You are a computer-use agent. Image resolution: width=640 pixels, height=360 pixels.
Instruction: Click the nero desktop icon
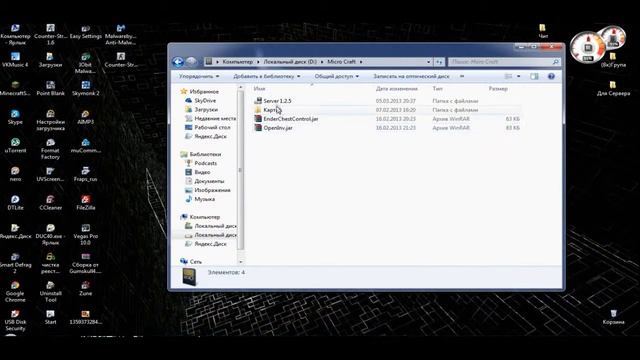click(15, 174)
